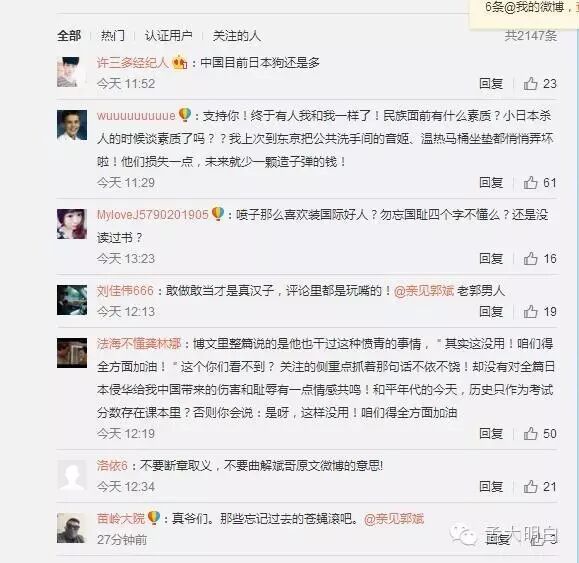Open MyloveJ5790201905's profile avatar

72,224
